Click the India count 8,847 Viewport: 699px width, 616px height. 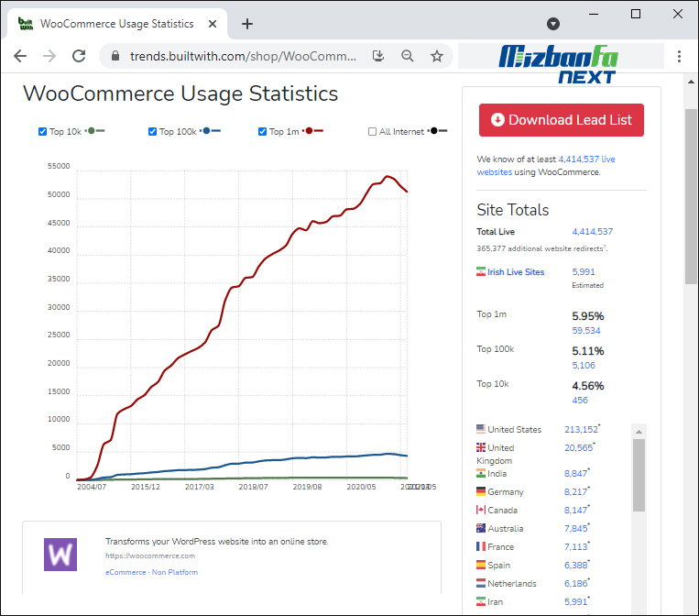[x=576, y=473]
